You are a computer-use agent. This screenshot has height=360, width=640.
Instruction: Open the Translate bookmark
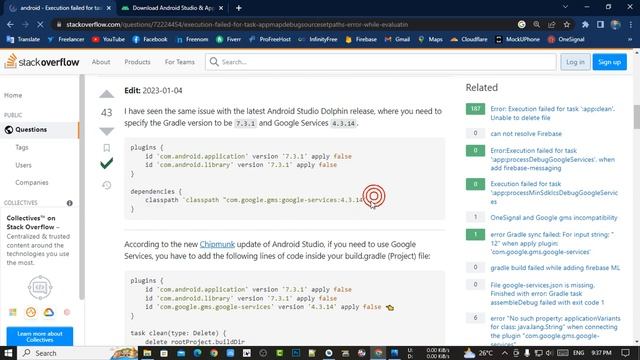(x=23, y=39)
